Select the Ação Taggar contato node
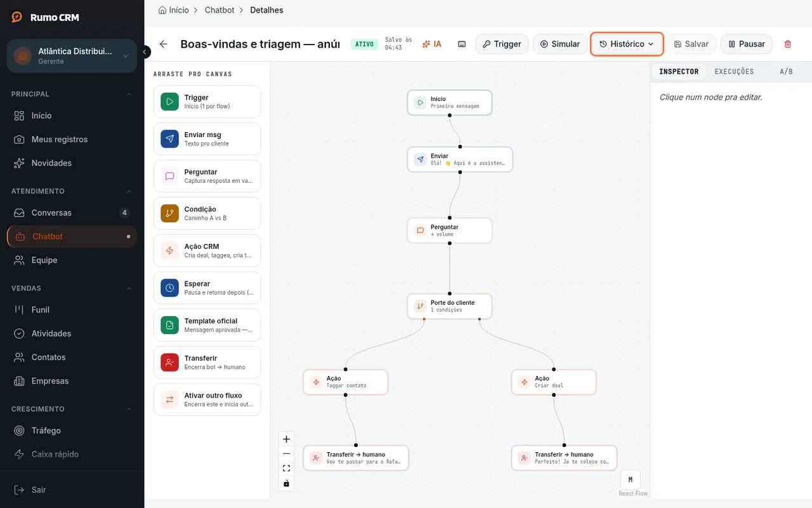This screenshot has height=508, width=812. point(346,382)
